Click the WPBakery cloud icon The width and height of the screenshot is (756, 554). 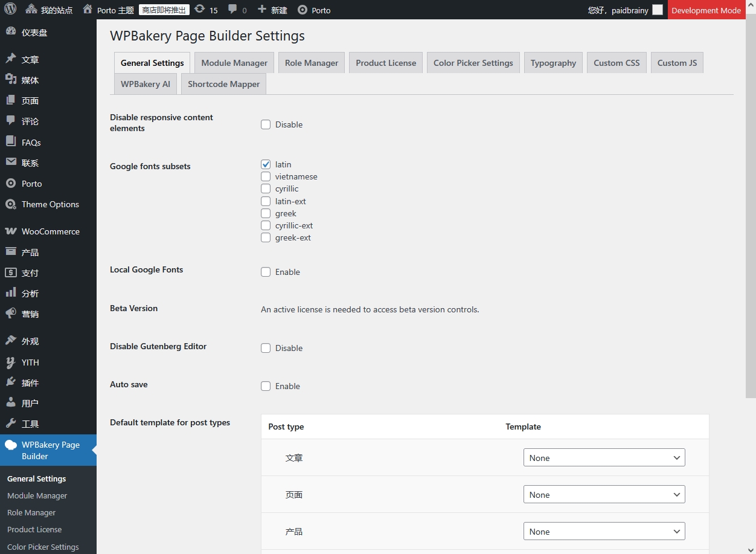point(11,445)
